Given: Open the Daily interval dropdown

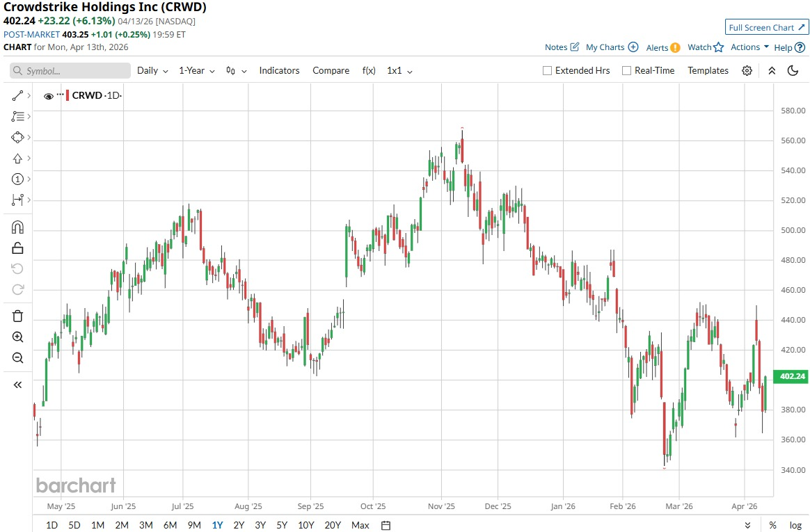Looking at the screenshot, I should click(152, 71).
